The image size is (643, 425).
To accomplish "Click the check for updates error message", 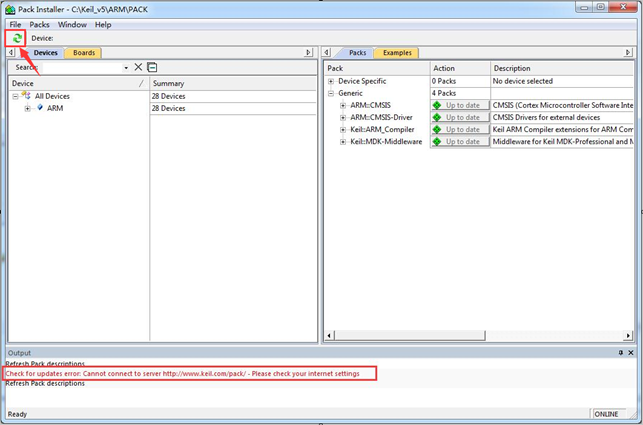I will coord(182,374).
